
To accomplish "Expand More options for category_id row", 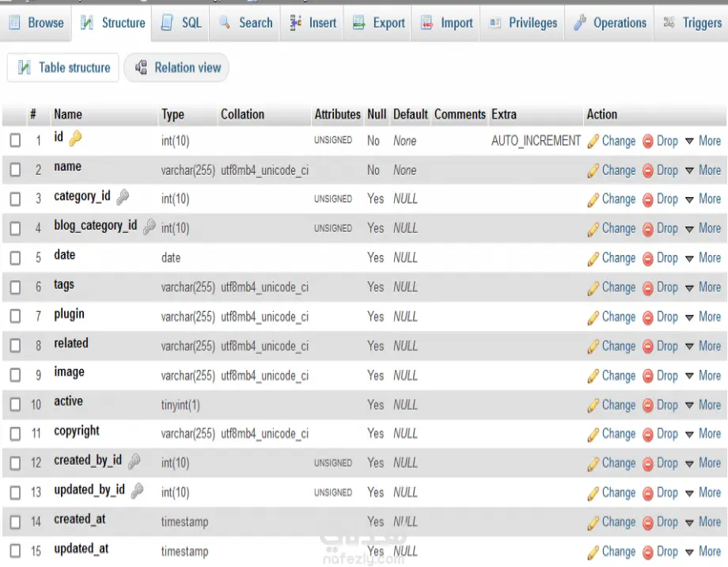I will tap(703, 199).
